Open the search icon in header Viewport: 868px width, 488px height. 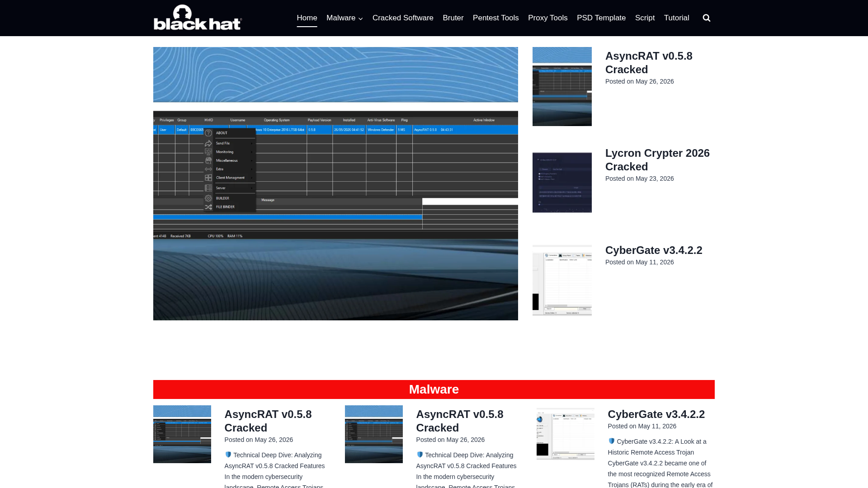(x=706, y=18)
